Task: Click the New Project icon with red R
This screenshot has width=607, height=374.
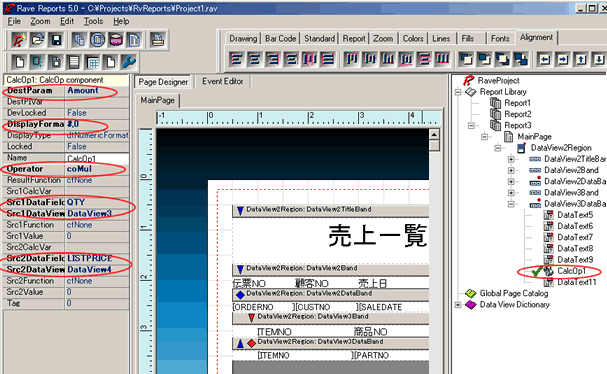Action: [x=19, y=39]
